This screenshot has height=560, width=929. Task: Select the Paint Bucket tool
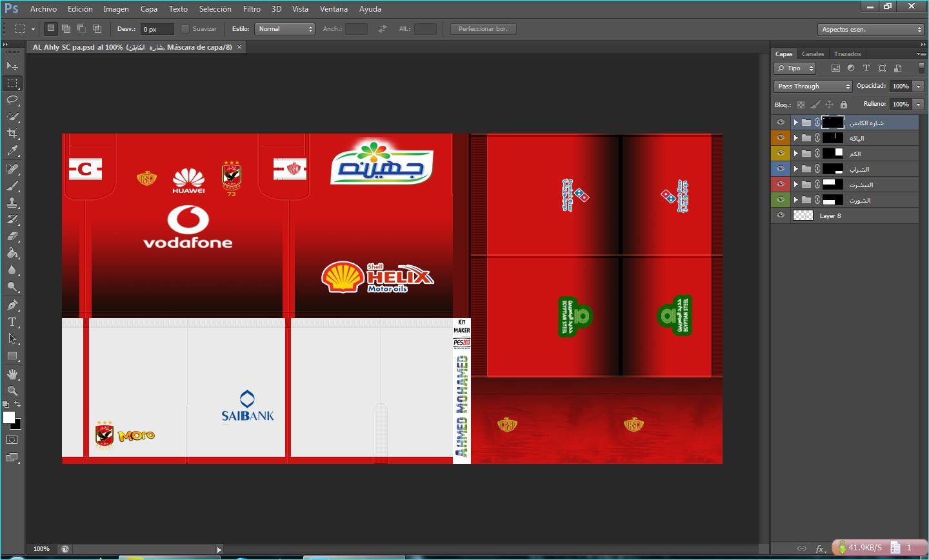[x=12, y=253]
